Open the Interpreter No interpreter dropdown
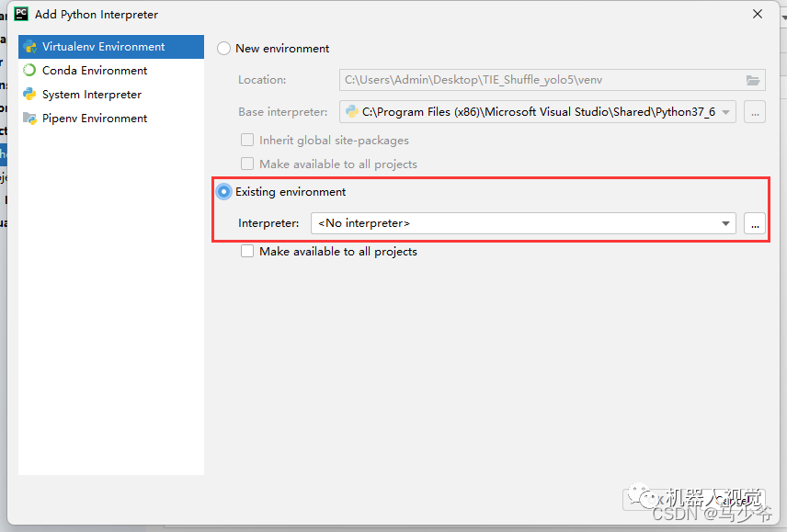The height and width of the screenshot is (532, 787). [x=523, y=223]
